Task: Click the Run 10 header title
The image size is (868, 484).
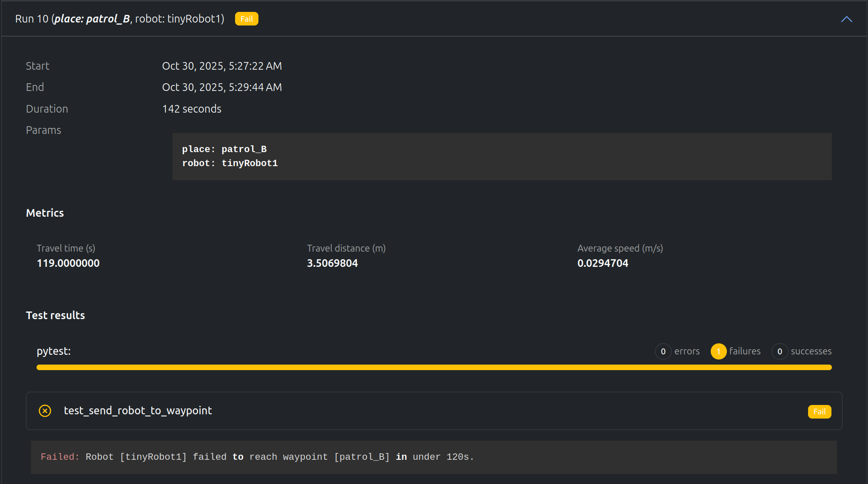Action: pos(119,19)
